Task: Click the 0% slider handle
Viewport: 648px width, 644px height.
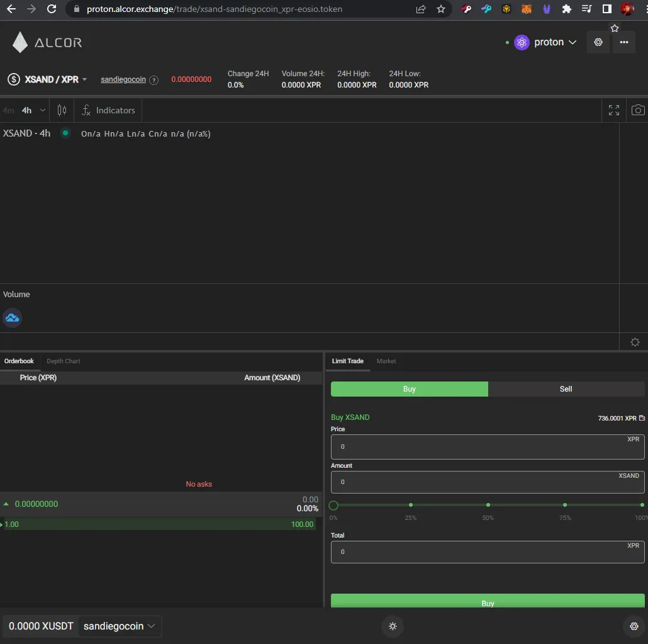Action: pyautogui.click(x=333, y=505)
